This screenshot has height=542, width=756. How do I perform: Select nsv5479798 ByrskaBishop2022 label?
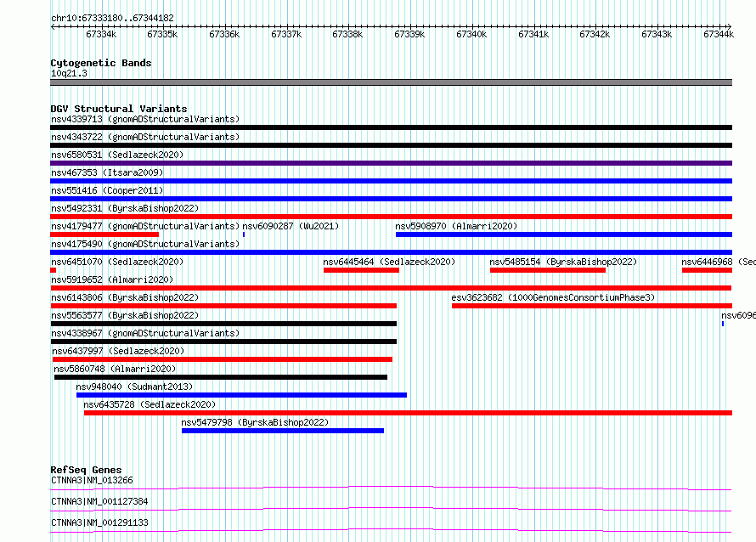pyautogui.click(x=255, y=422)
